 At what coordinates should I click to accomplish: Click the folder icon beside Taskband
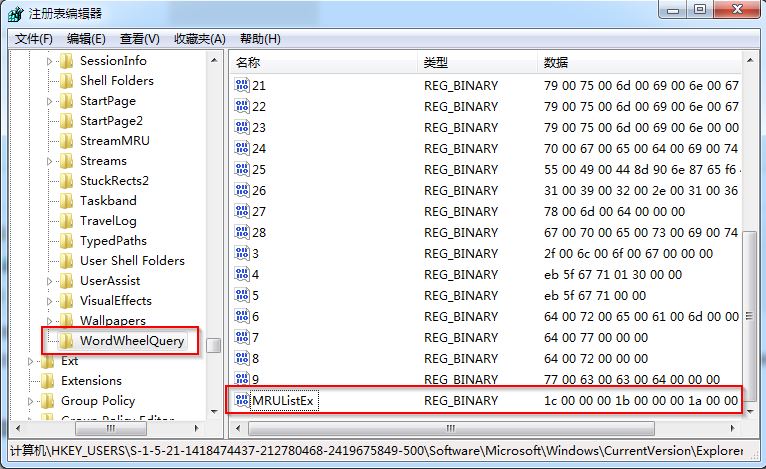coord(66,201)
